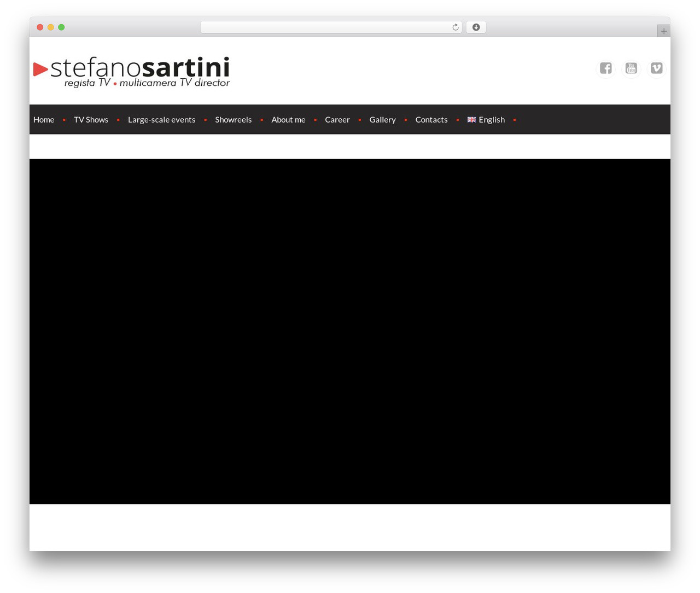
Task: Go to the Home menu item
Action: [44, 120]
